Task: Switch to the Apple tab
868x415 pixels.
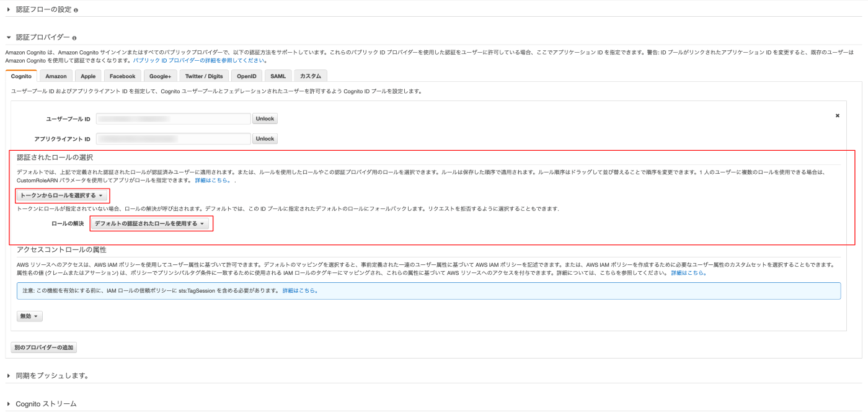Action: [x=88, y=76]
